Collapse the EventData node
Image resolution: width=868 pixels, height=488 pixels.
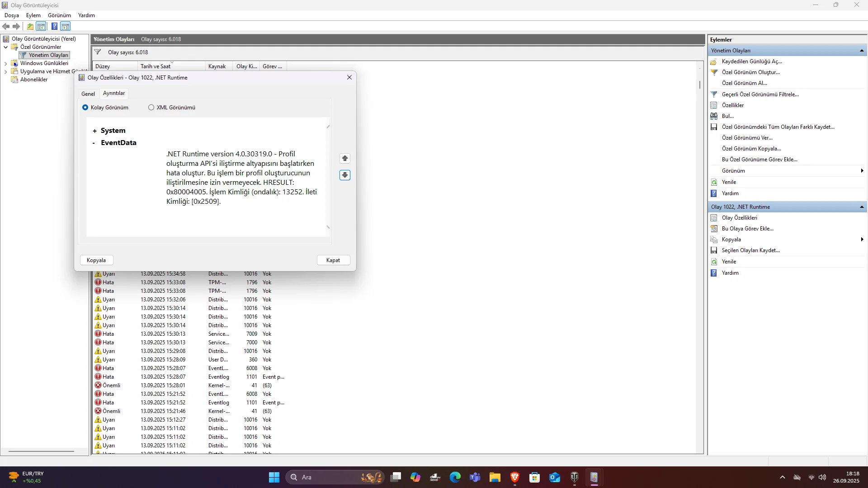(x=94, y=143)
